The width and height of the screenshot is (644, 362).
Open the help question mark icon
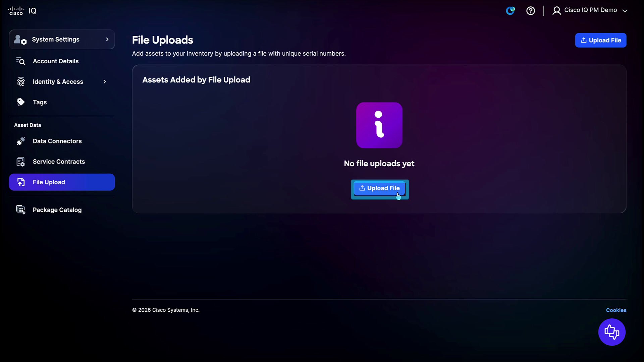pyautogui.click(x=531, y=11)
